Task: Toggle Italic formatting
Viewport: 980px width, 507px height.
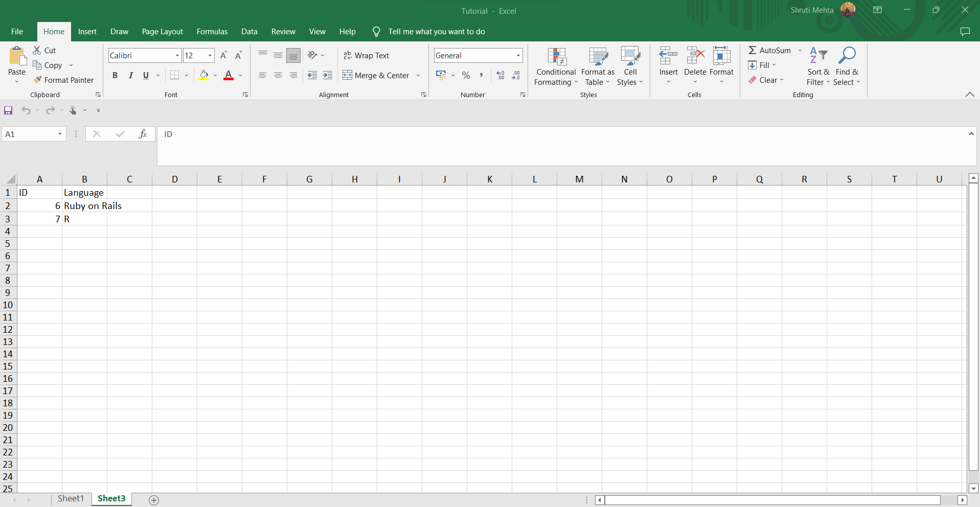Action: point(131,75)
